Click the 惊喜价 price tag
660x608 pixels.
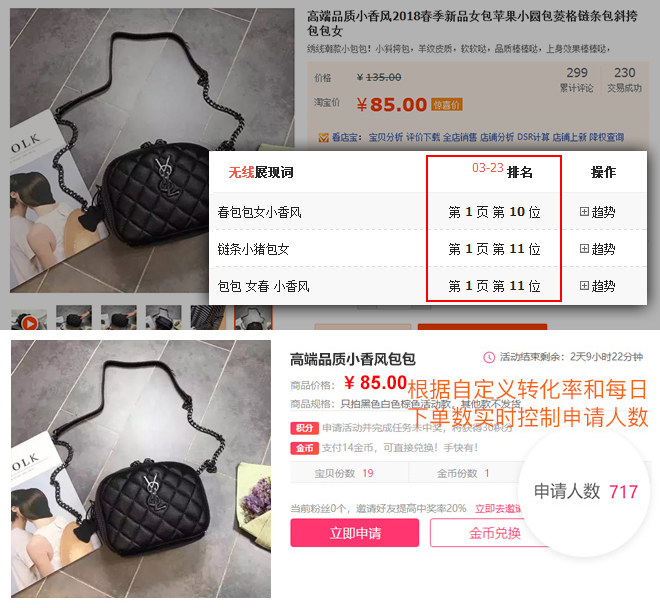[x=447, y=105]
